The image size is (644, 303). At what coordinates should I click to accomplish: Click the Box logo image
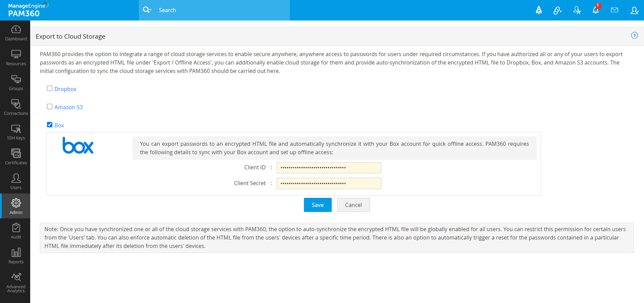[78, 145]
